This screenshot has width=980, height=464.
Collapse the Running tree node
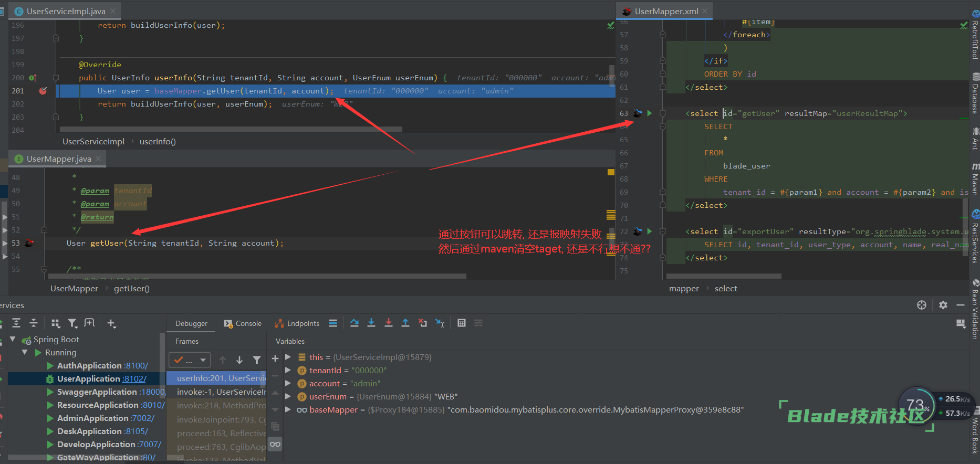click(x=25, y=352)
